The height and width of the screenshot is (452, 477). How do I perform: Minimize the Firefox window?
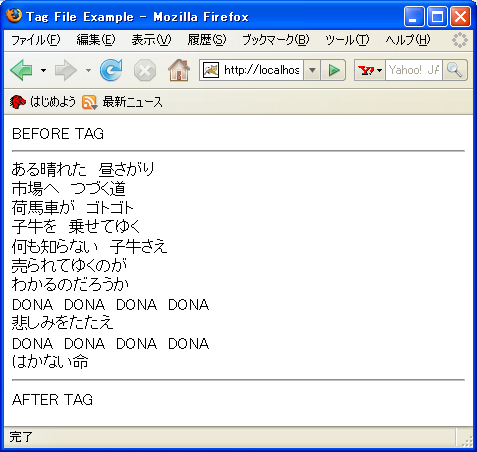(x=414, y=16)
